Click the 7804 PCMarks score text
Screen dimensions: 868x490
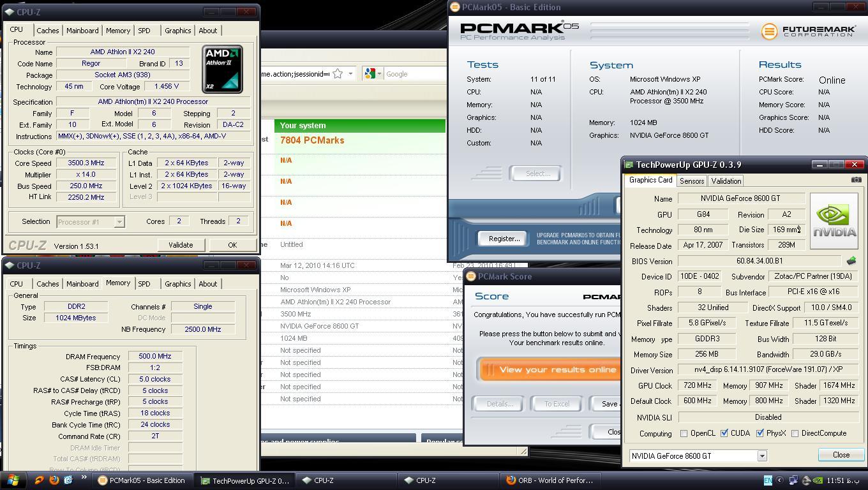[x=312, y=140]
